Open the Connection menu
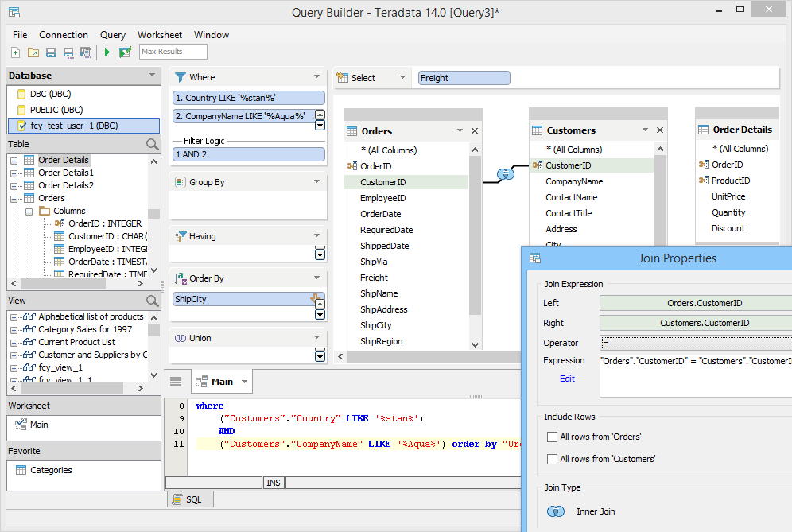The image size is (792, 532). (x=64, y=35)
